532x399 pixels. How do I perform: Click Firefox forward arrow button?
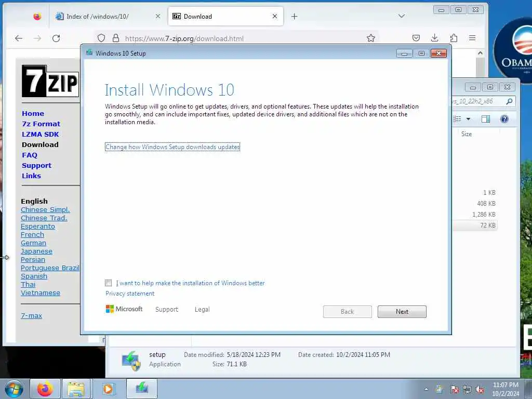coord(37,38)
